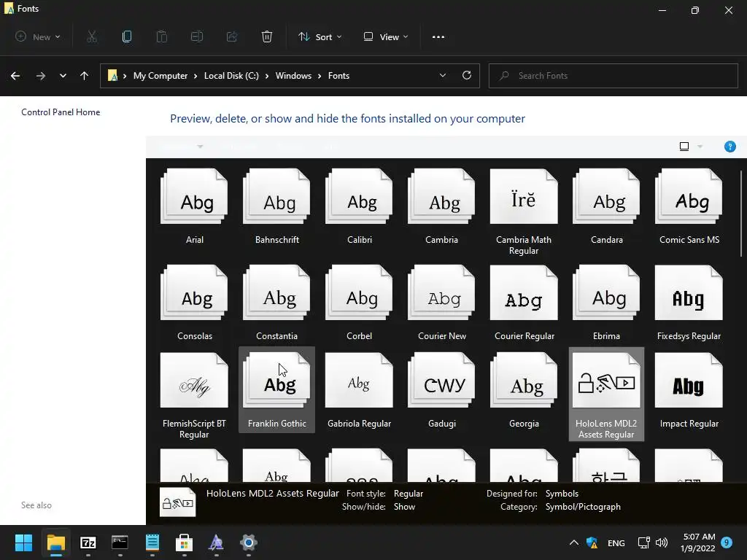This screenshot has height=560, width=747.
Task: Click the Paste toolbar icon
Action: coord(162,36)
